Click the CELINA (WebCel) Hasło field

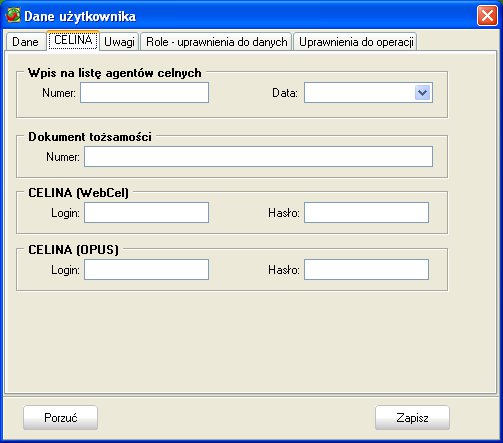pyautogui.click(x=366, y=212)
